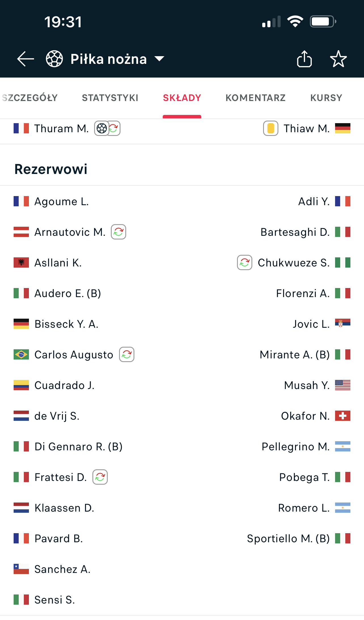Switch to the Statystyki tab
The image size is (364, 620).
click(x=110, y=98)
